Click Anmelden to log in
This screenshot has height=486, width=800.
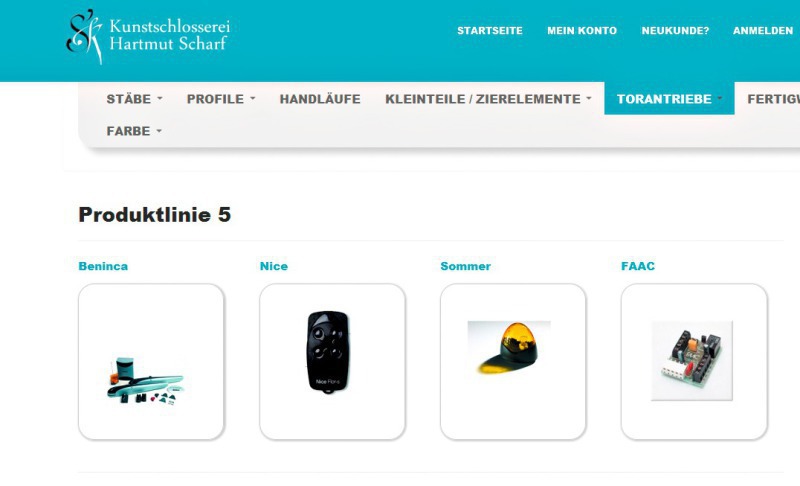763,31
